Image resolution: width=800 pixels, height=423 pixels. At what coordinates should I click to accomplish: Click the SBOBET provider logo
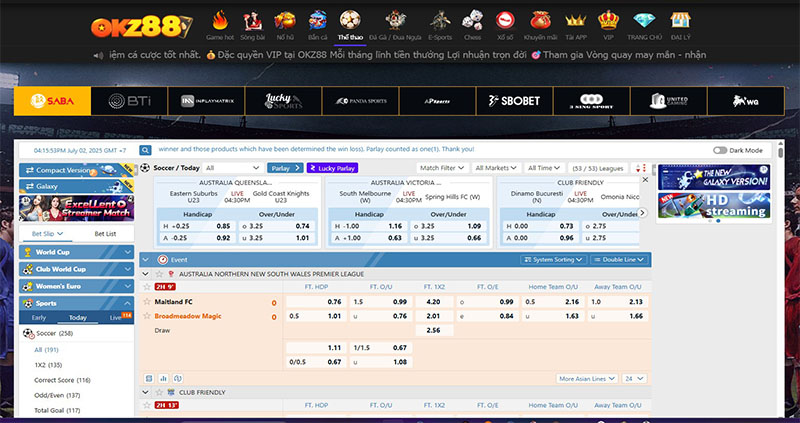point(515,101)
